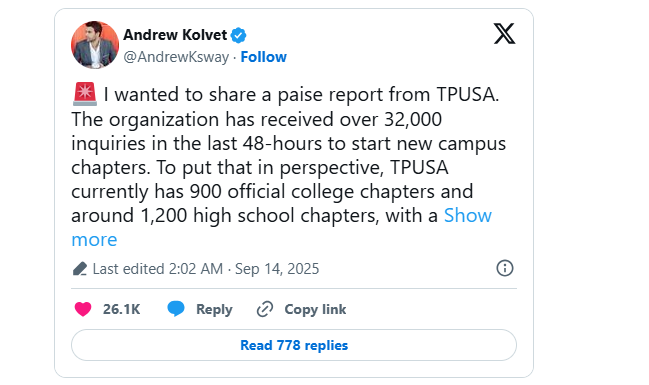Screen dimensions: 649x385
Task: Open the Andrew Kolvet display name
Action: pyautogui.click(x=175, y=35)
